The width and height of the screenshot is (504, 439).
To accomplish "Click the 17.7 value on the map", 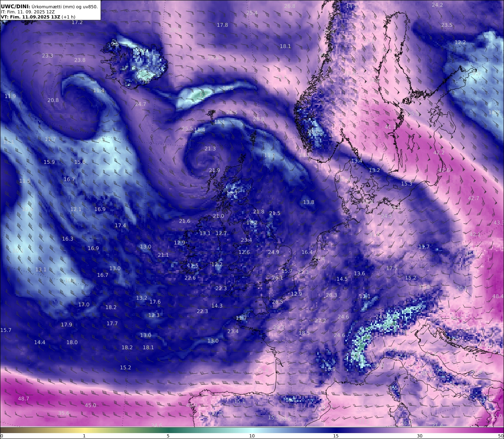I will (x=112, y=324).
